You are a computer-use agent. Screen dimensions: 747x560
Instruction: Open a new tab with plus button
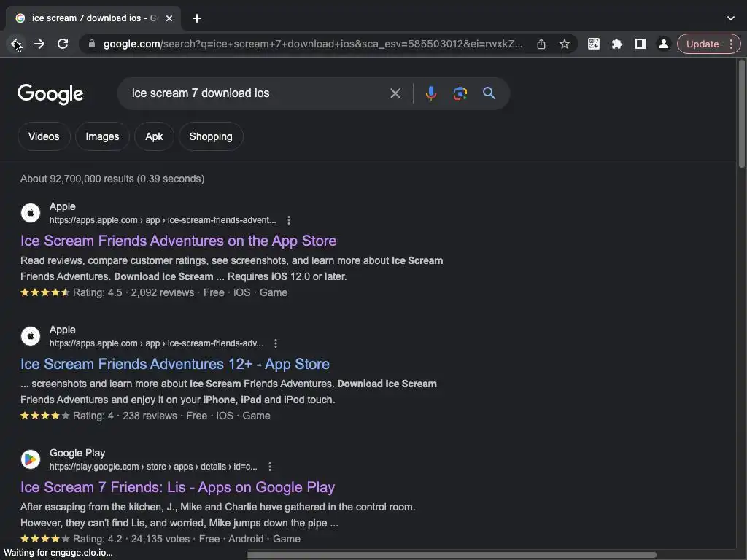coord(197,18)
